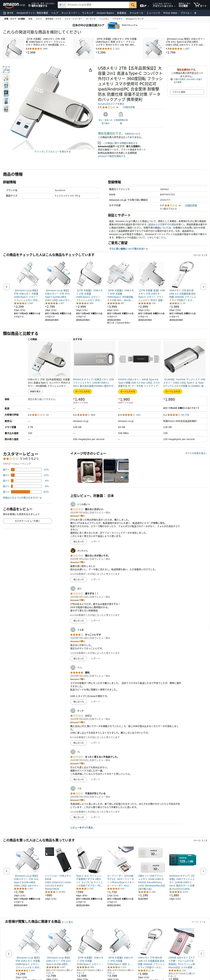Previous arrow in お客様が閲覧した商品 carousel
210x980 pixels.
tap(9, 954)
